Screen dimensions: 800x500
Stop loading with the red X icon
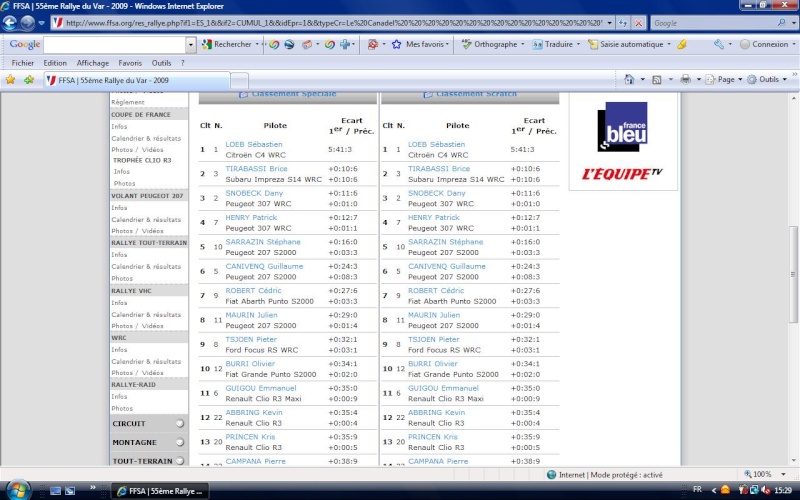(638, 23)
